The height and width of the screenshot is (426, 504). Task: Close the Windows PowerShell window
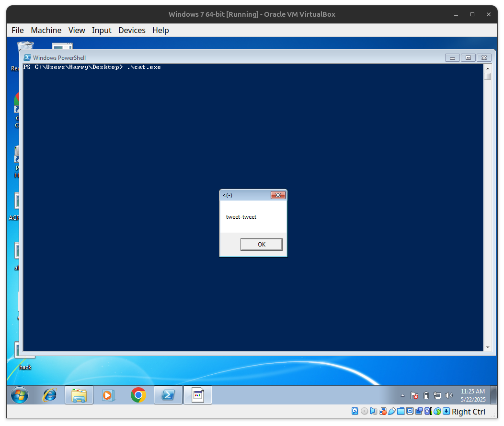click(484, 58)
